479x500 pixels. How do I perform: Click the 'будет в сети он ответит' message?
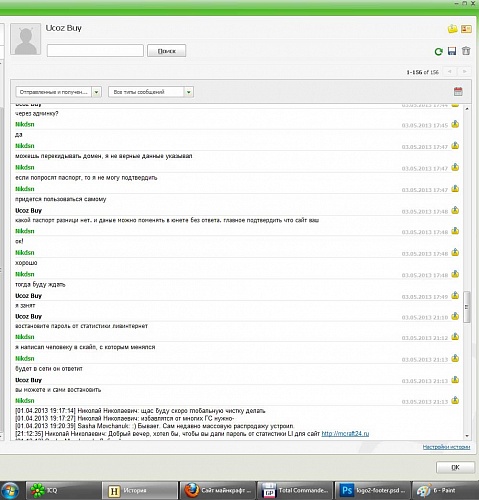pyautogui.click(x=49, y=369)
